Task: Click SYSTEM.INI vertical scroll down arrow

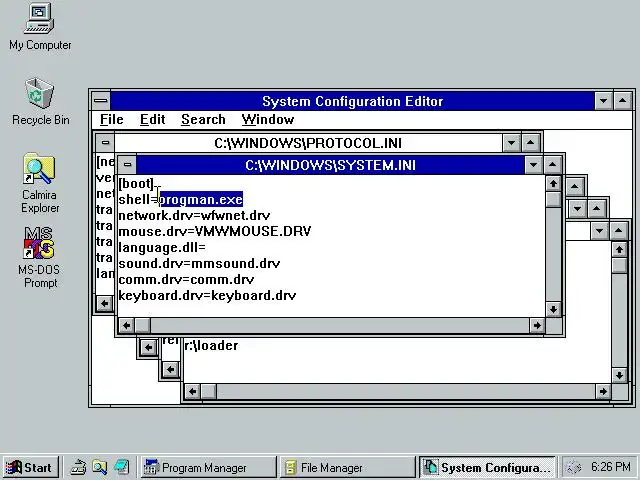Action: pos(553,309)
